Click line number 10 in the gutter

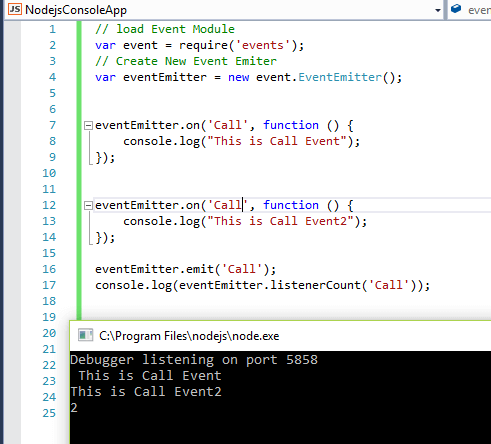pyautogui.click(x=49, y=173)
